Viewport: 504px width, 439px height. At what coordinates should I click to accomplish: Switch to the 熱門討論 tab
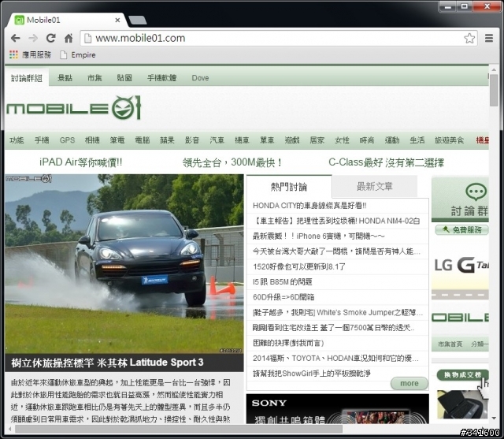click(x=289, y=187)
